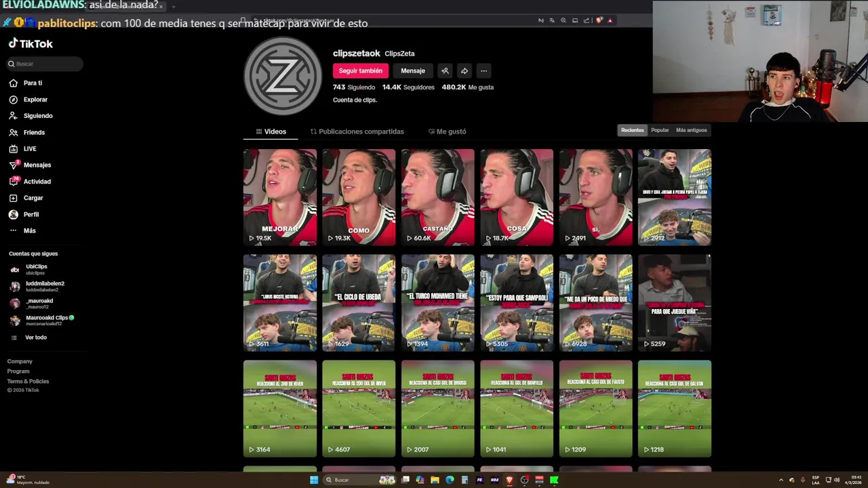This screenshot has height=488, width=868.
Task: Click the suggested accounts person icon
Action: point(445,70)
